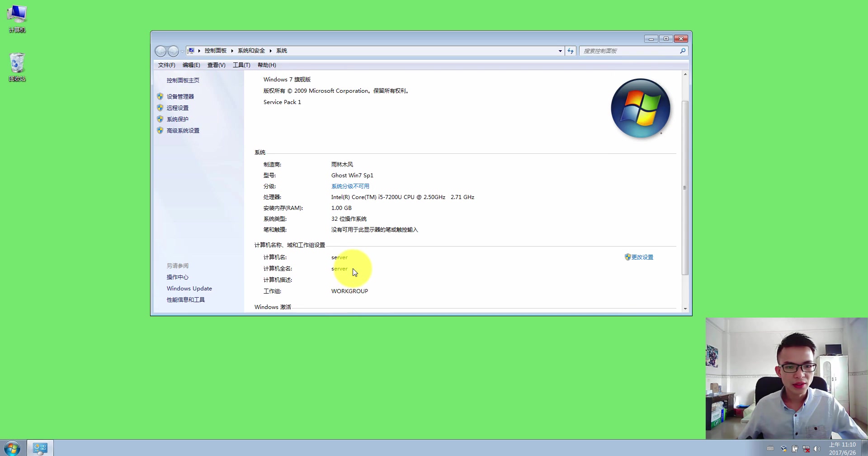Click 更改设置 link
Screen dimensions: 868x456
[642, 257]
